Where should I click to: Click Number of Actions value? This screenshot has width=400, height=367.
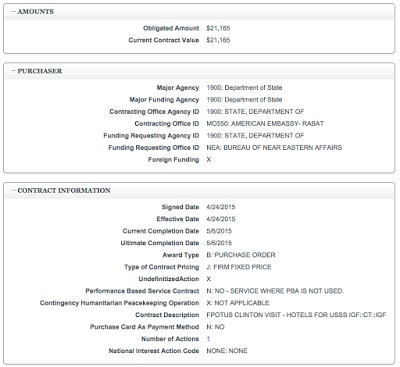coord(208,339)
